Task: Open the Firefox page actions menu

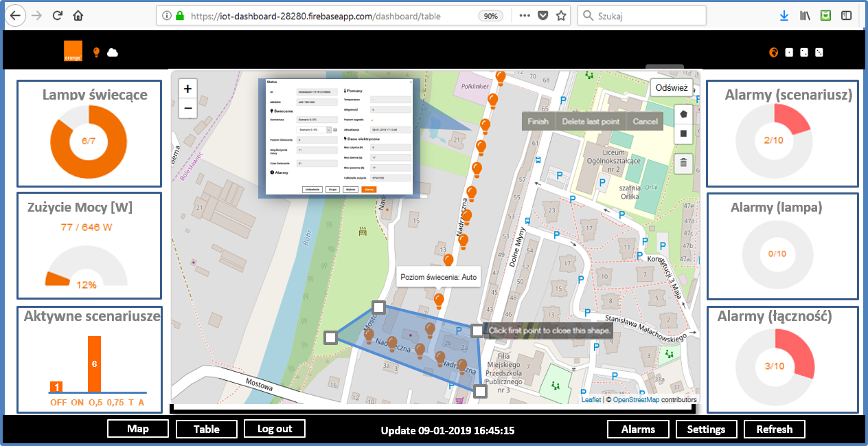Action: pos(525,16)
